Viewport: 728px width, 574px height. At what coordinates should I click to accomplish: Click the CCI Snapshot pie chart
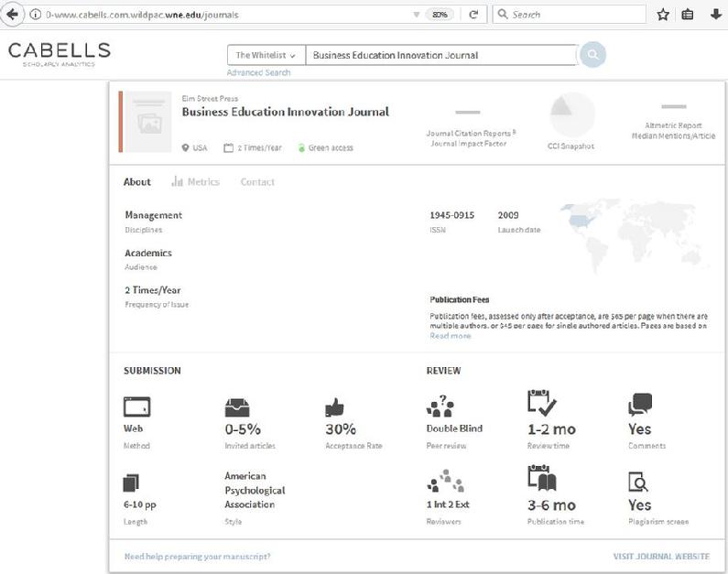572,114
